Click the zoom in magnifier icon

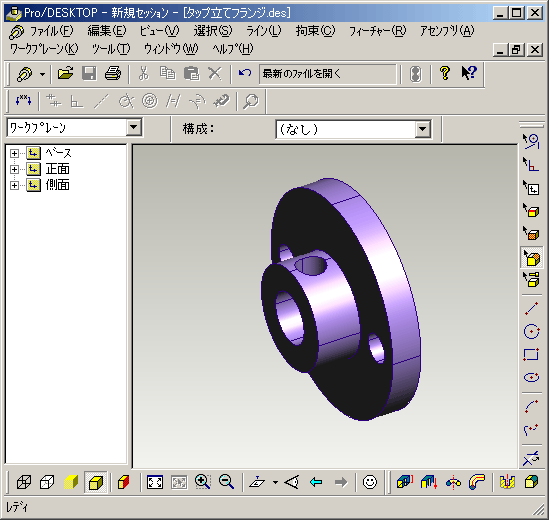pyautogui.click(x=202, y=482)
